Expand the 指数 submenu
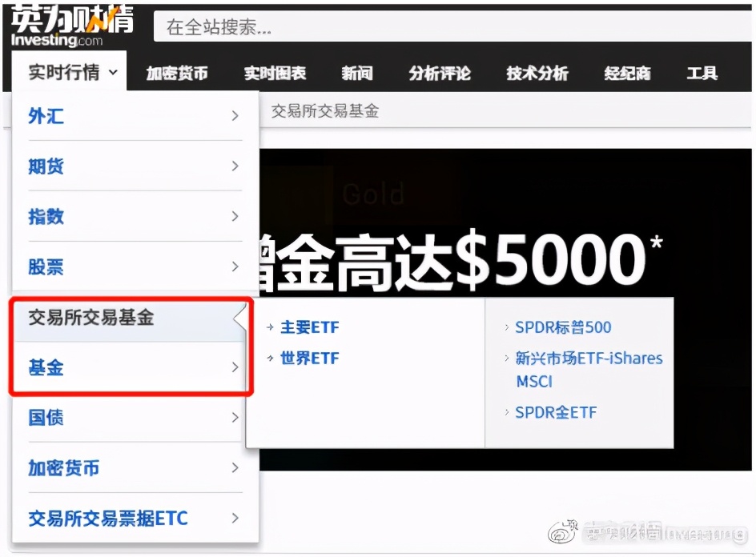Image resolution: width=756 pixels, height=557 pixels. pos(235,217)
